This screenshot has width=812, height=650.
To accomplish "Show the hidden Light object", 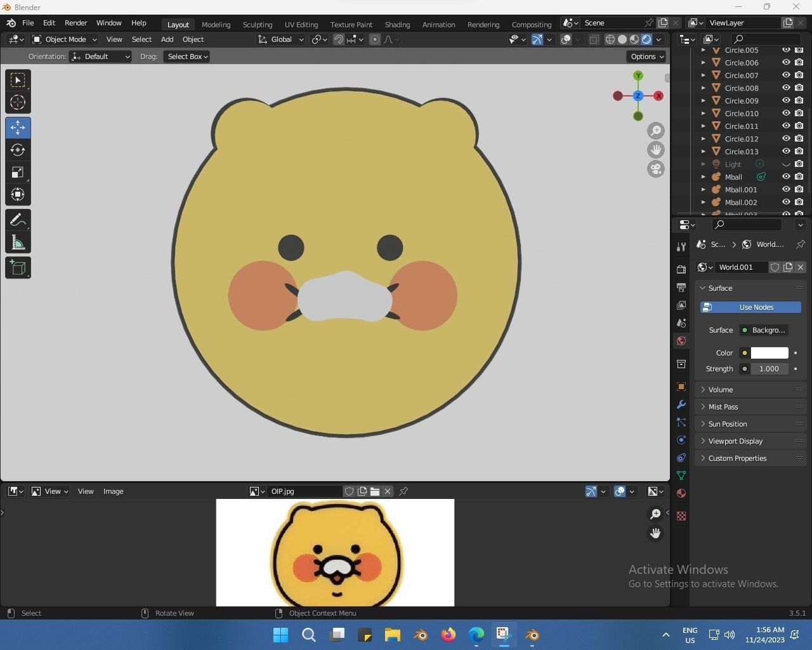I will coord(786,164).
